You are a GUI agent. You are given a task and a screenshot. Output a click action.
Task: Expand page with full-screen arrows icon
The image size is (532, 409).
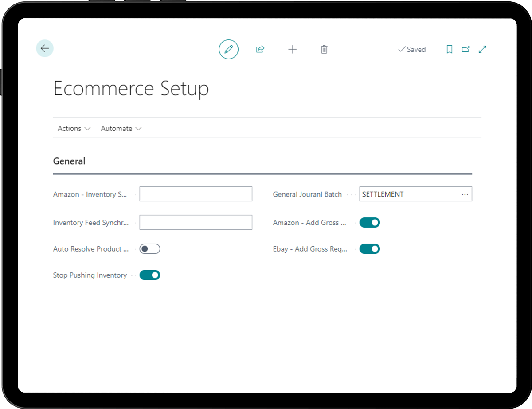coord(482,49)
